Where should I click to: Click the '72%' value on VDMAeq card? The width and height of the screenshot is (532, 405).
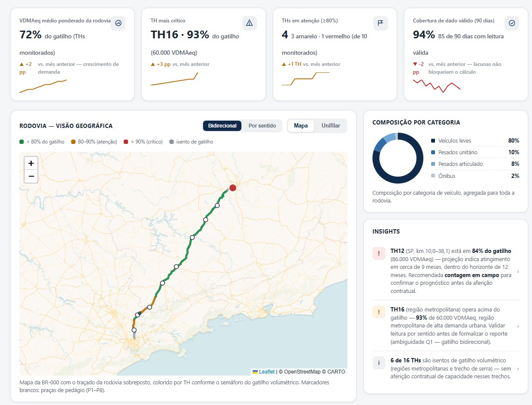(30, 35)
